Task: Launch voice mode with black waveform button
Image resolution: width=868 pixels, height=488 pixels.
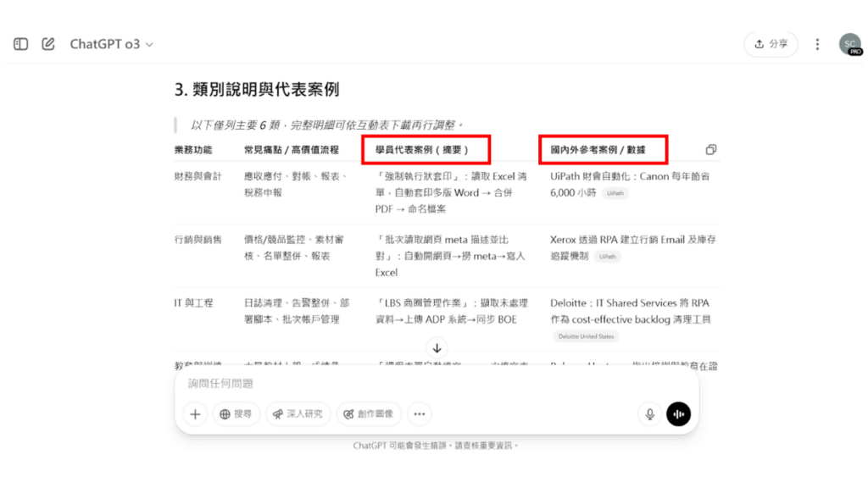Action: (x=678, y=413)
